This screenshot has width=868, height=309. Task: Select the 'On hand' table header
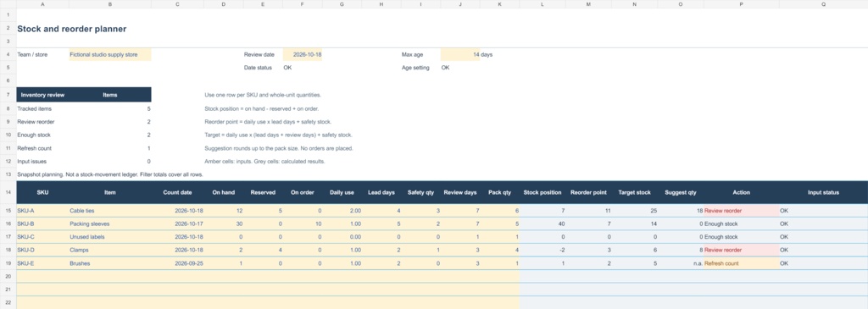point(224,192)
